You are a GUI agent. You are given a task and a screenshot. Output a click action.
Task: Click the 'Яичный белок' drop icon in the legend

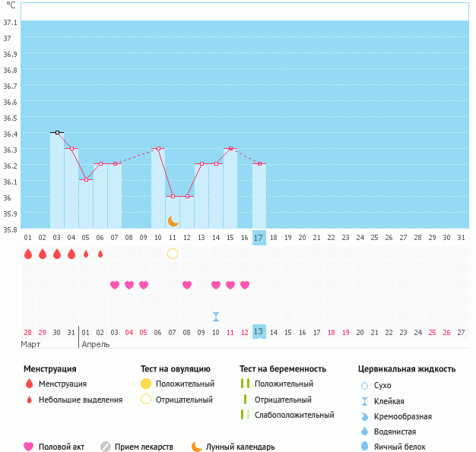pyautogui.click(x=365, y=447)
